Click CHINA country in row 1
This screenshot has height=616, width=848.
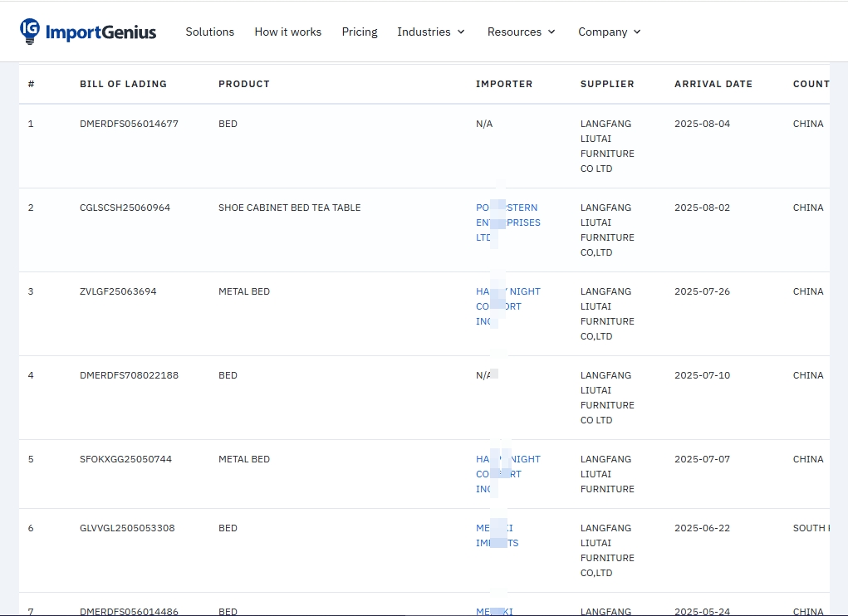click(x=808, y=124)
